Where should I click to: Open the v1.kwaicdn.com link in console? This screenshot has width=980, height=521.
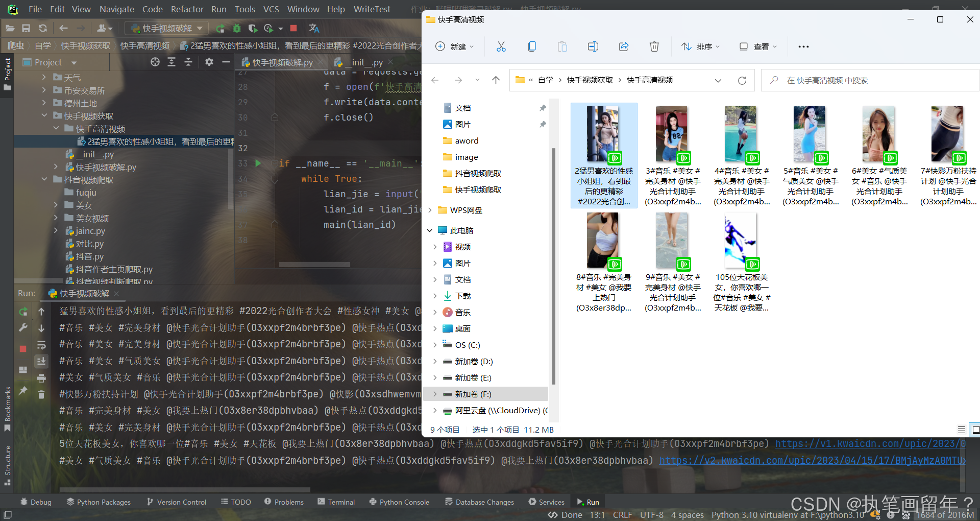[871, 443]
